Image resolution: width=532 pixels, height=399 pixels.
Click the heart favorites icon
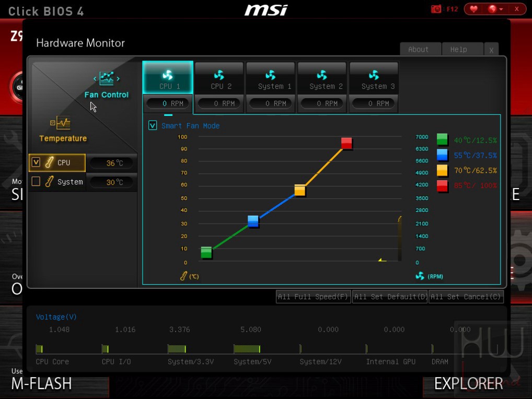tap(473, 9)
